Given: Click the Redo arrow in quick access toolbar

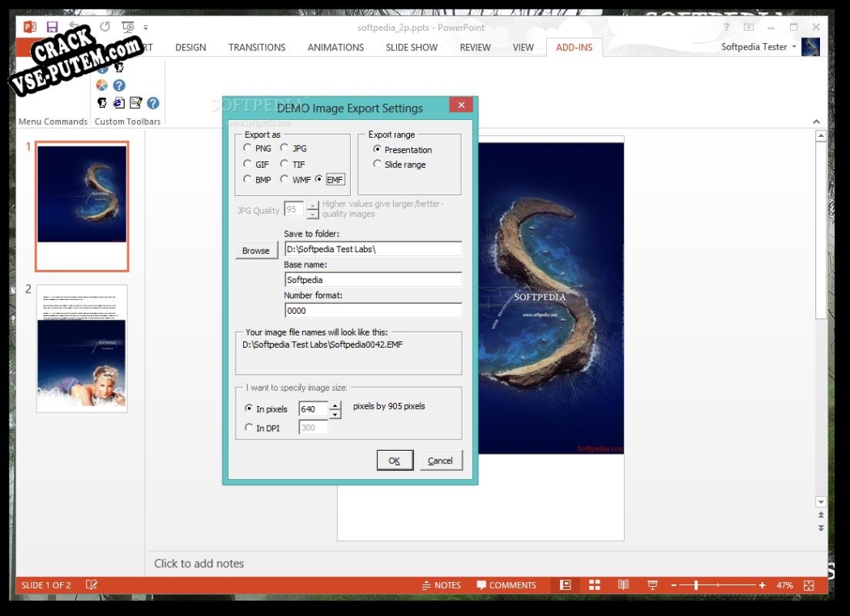Looking at the screenshot, I should click(105, 27).
